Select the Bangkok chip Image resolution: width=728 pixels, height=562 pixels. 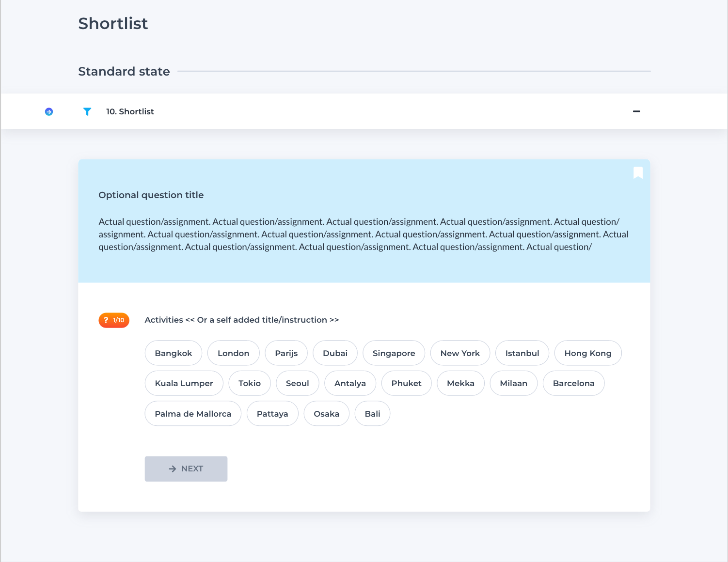174,353
